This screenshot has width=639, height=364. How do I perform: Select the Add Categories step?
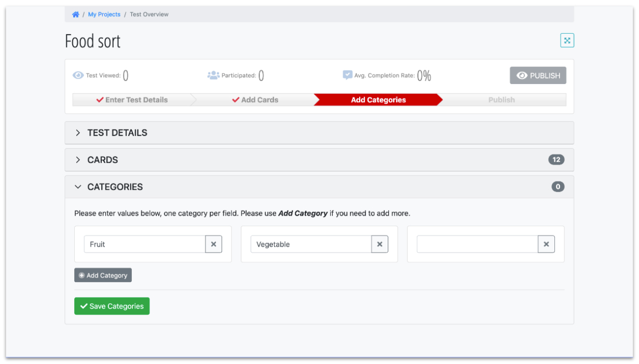(x=378, y=100)
